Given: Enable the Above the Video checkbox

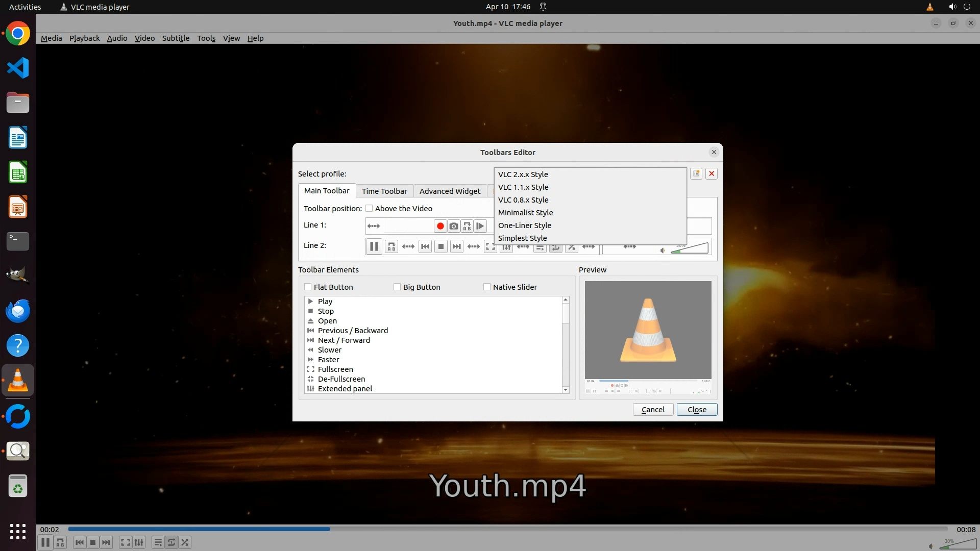Looking at the screenshot, I should coord(369,209).
